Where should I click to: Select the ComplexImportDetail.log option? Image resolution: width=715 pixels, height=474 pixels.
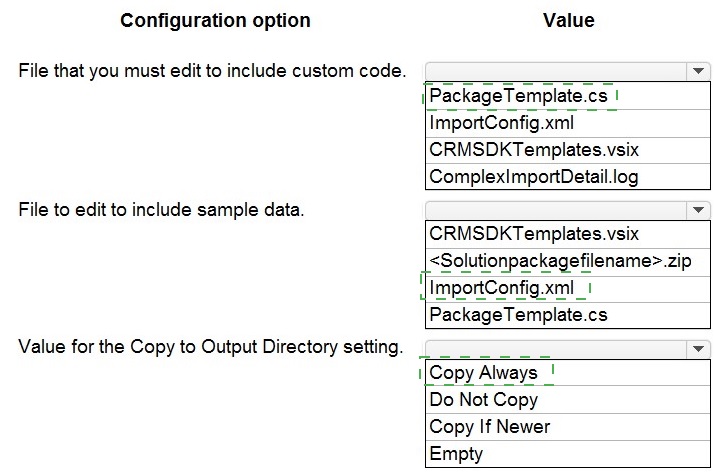[533, 177]
